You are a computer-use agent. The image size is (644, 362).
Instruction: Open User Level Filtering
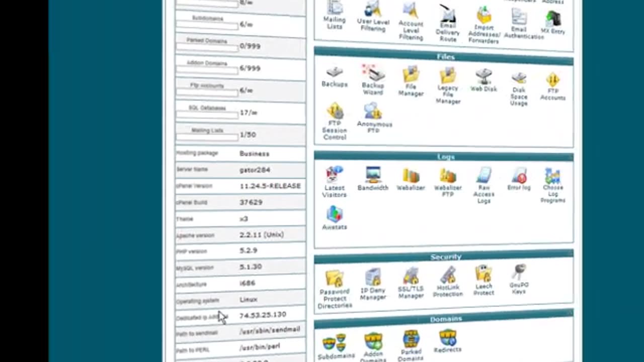[x=373, y=17]
